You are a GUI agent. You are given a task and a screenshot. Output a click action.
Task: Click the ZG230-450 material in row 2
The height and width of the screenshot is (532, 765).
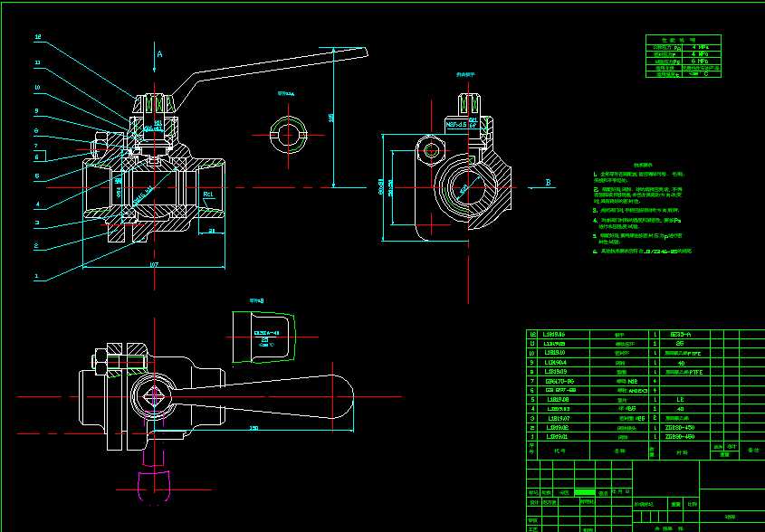680,427
